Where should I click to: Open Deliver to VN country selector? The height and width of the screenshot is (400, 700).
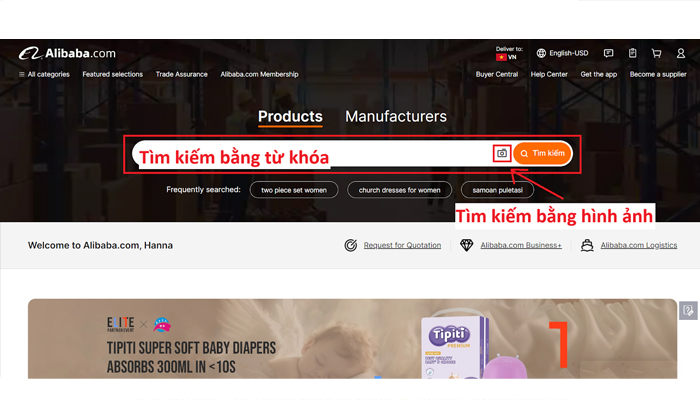click(x=508, y=53)
